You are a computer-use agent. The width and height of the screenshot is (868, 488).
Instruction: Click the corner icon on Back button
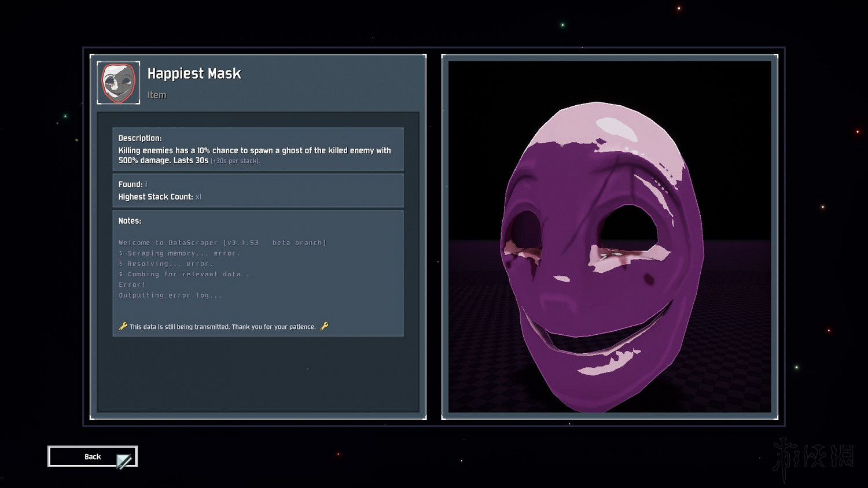[x=124, y=461]
